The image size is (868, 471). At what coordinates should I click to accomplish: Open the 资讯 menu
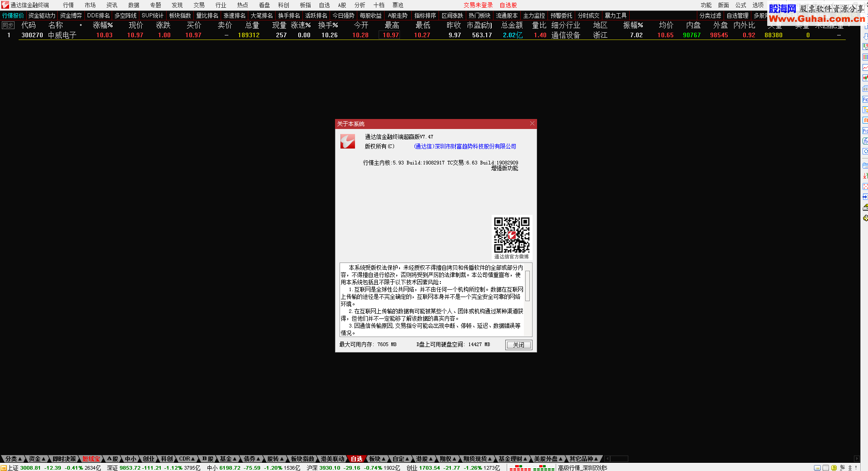tap(112, 5)
